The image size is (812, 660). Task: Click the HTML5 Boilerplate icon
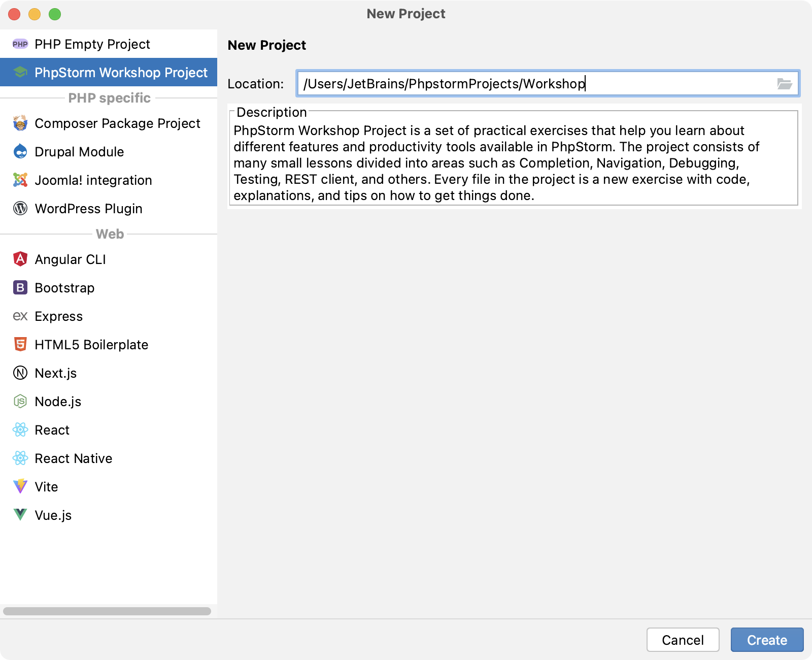point(20,345)
